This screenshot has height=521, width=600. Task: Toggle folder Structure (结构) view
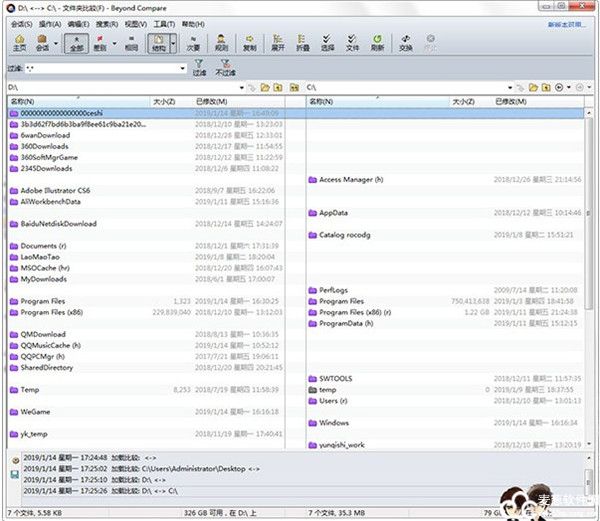point(158,43)
